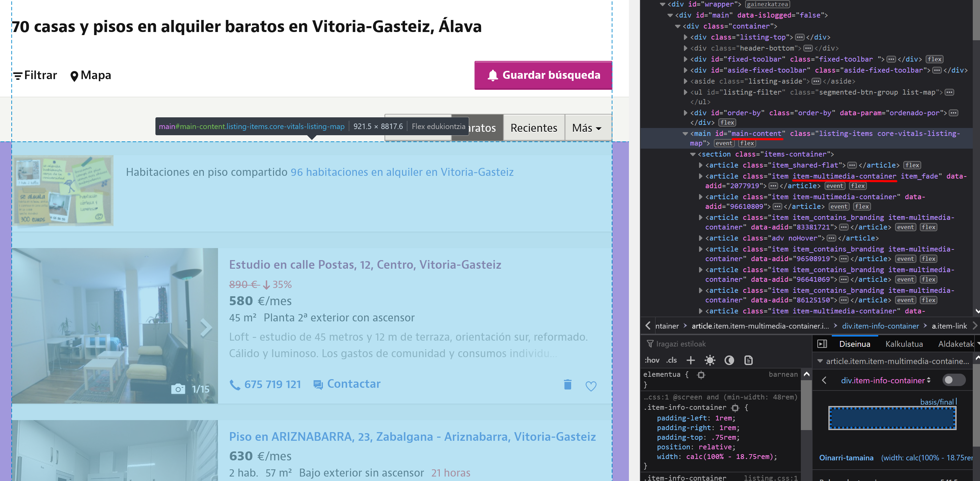Screen dimensions: 980x481
Task: Open 96 habitaciones en alquiler en Vitoria-Gasteiz link
Action: pos(402,172)
